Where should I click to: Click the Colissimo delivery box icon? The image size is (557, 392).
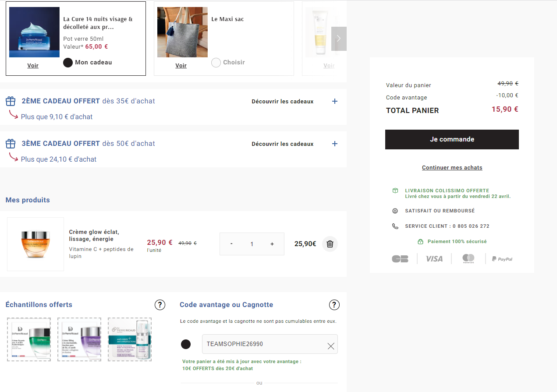[x=395, y=191]
